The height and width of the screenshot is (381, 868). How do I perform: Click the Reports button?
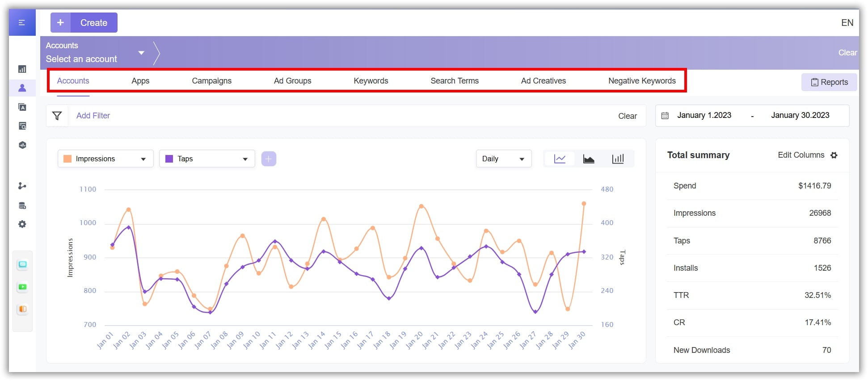(829, 82)
